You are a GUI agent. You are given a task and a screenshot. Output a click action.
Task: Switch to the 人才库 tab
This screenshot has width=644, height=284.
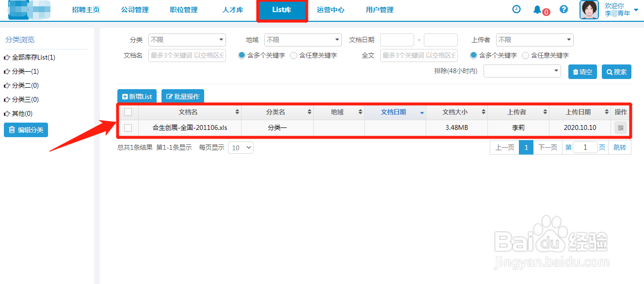point(232,9)
